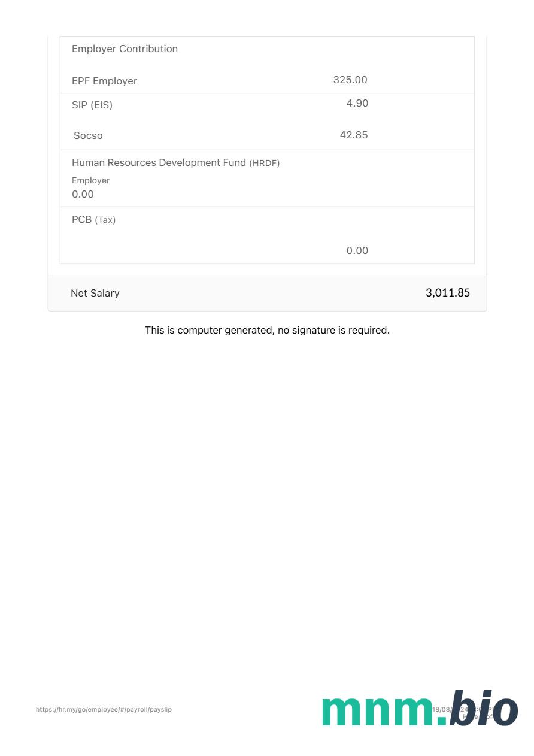Click the Employer sublabel under HRDF

(x=90, y=180)
